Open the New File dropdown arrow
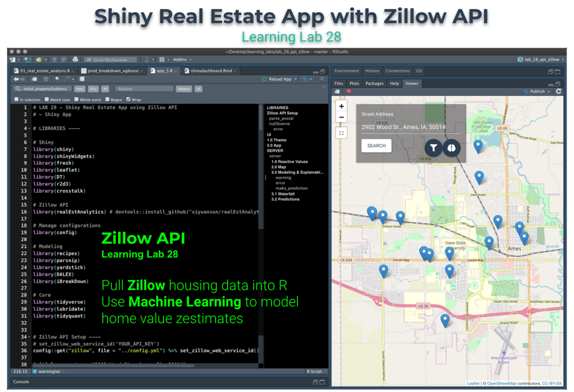Image resolution: width=574 pixels, height=392 pixels. point(19,60)
